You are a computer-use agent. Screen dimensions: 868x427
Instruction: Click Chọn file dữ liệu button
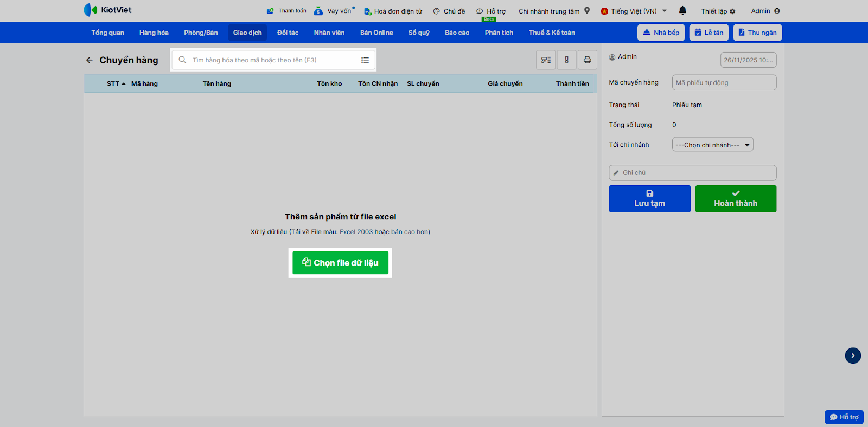pyautogui.click(x=340, y=263)
